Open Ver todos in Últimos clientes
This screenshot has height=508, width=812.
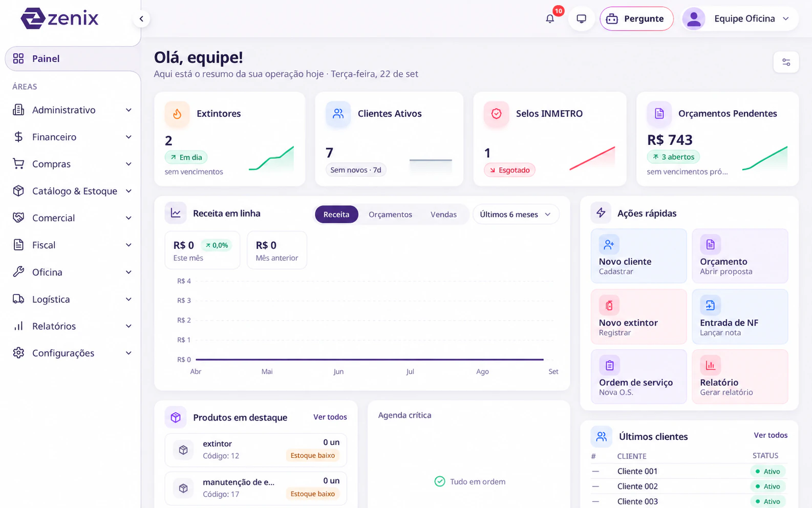click(771, 435)
